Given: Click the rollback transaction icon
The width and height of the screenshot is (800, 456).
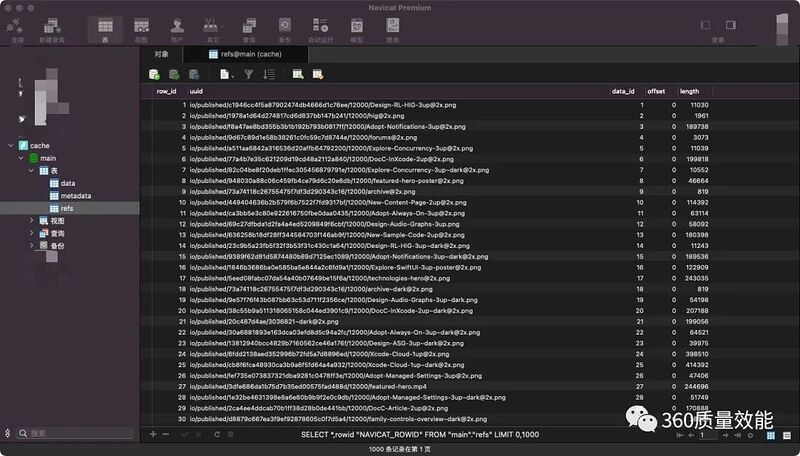Looking at the screenshot, I should tap(194, 74).
